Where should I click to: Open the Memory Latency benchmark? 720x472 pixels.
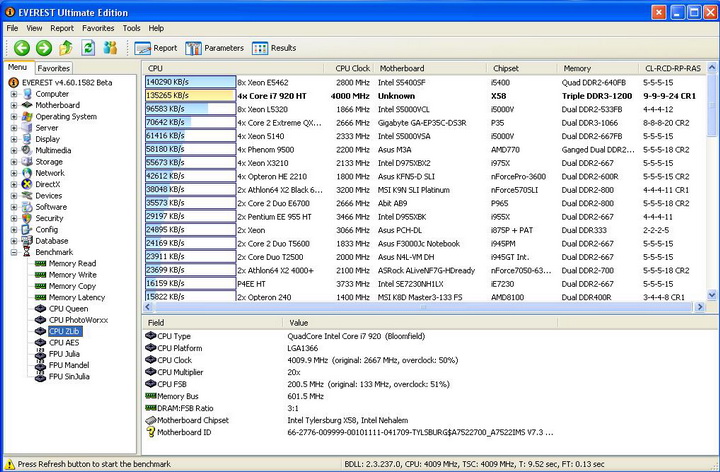click(x=77, y=298)
